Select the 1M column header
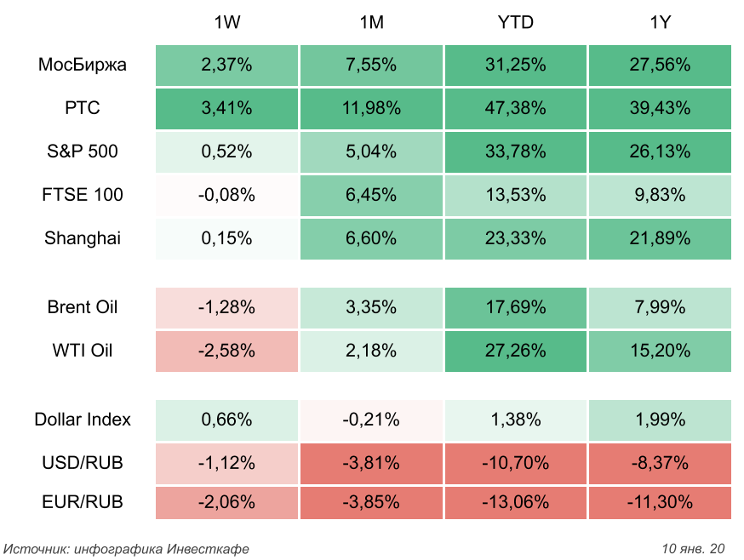 coord(371,23)
